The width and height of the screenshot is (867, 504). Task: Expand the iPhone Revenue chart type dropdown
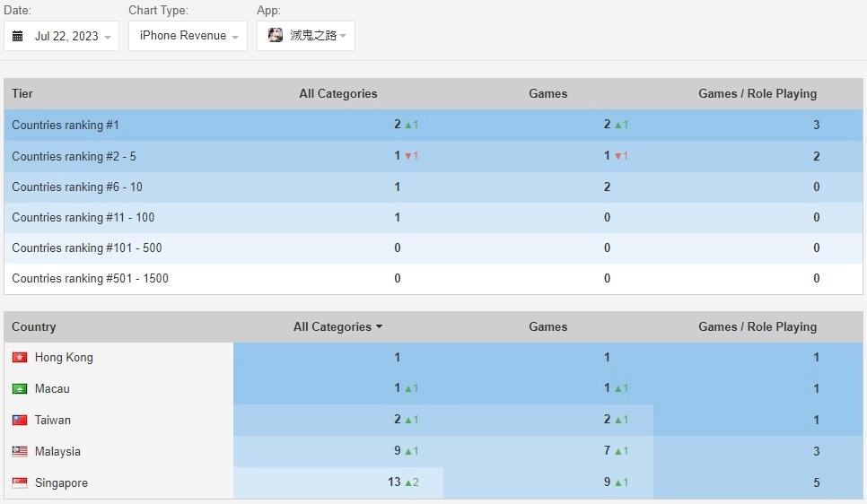(188, 36)
